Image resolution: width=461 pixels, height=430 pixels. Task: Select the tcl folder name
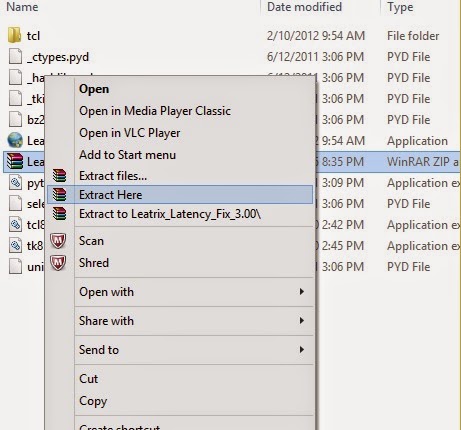[x=33, y=36]
